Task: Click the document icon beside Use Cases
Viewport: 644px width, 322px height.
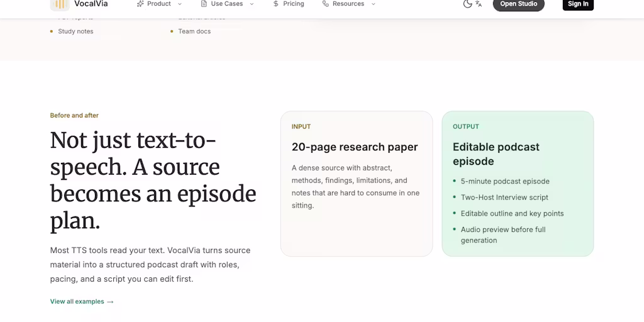Action: pyautogui.click(x=204, y=4)
